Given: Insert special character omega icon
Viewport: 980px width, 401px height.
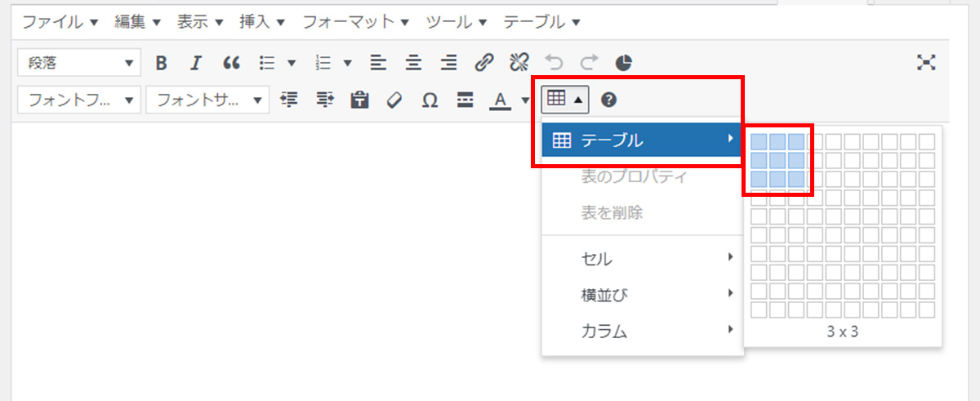Looking at the screenshot, I should click(430, 100).
